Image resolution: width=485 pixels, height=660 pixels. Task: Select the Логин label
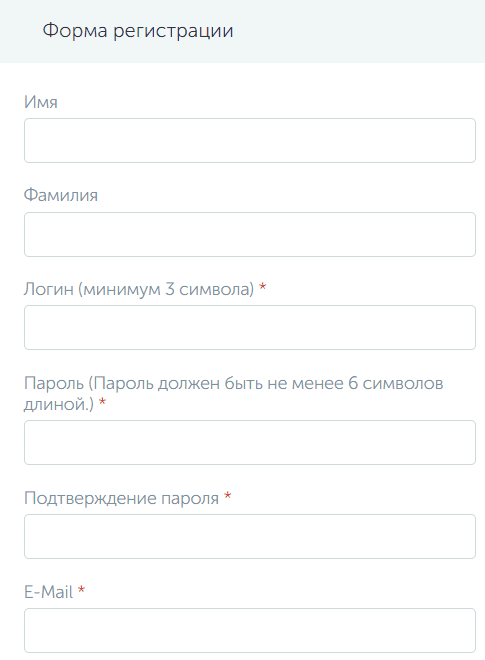point(48,289)
